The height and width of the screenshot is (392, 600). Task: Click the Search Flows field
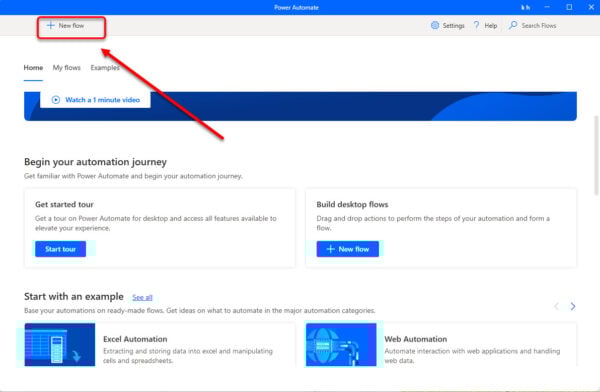(533, 25)
